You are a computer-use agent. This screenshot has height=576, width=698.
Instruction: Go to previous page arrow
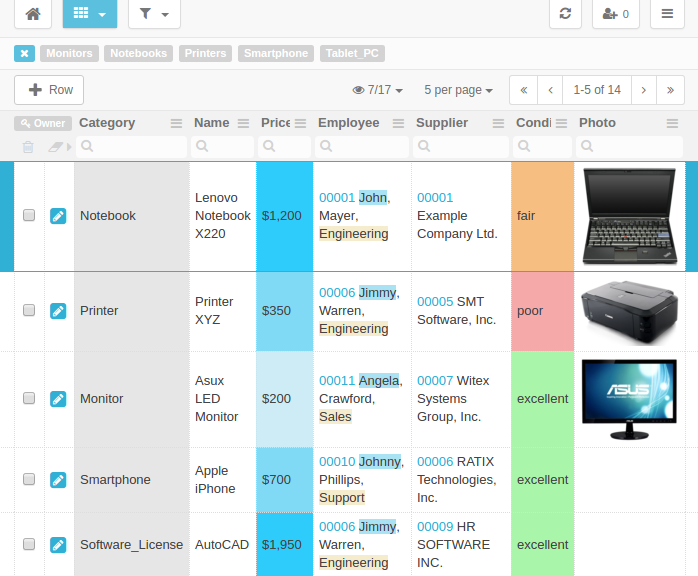point(551,90)
